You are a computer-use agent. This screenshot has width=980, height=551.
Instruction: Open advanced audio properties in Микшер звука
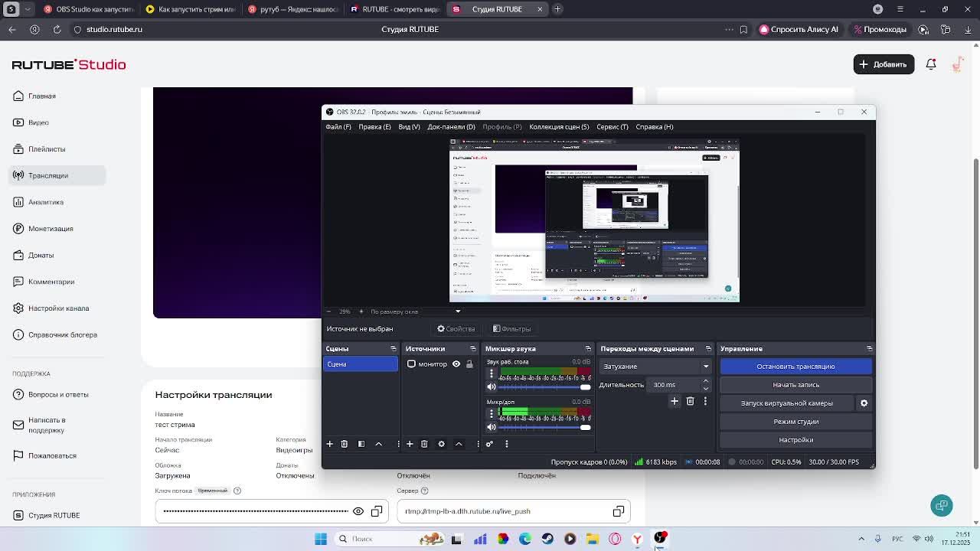coord(489,444)
